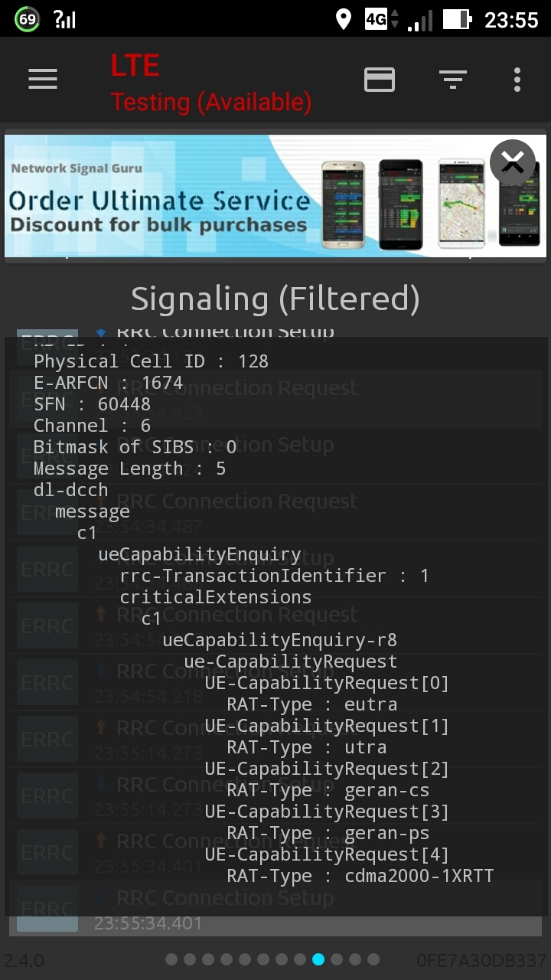This screenshot has height=980, width=551.
Task: Select RRC Connection Request at 23:55:14.273
Action: (x=275, y=739)
